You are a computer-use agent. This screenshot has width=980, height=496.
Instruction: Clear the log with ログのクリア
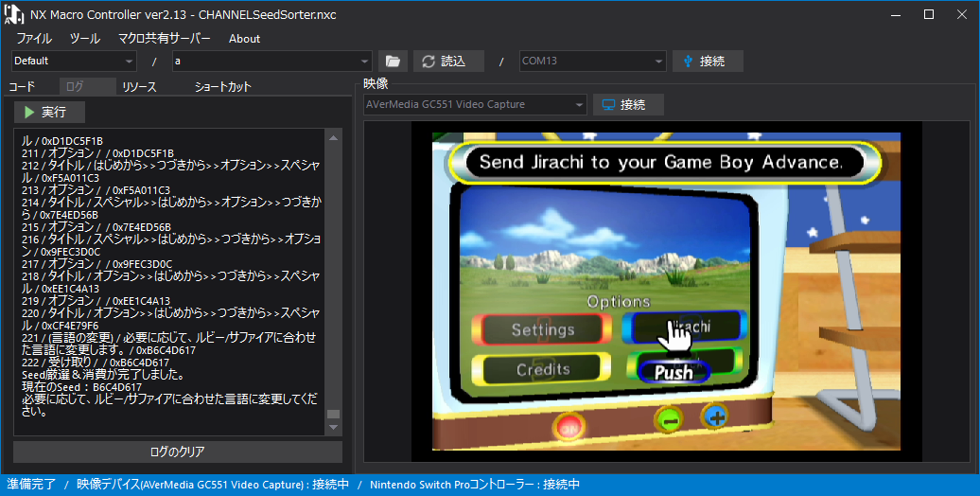pos(178,452)
